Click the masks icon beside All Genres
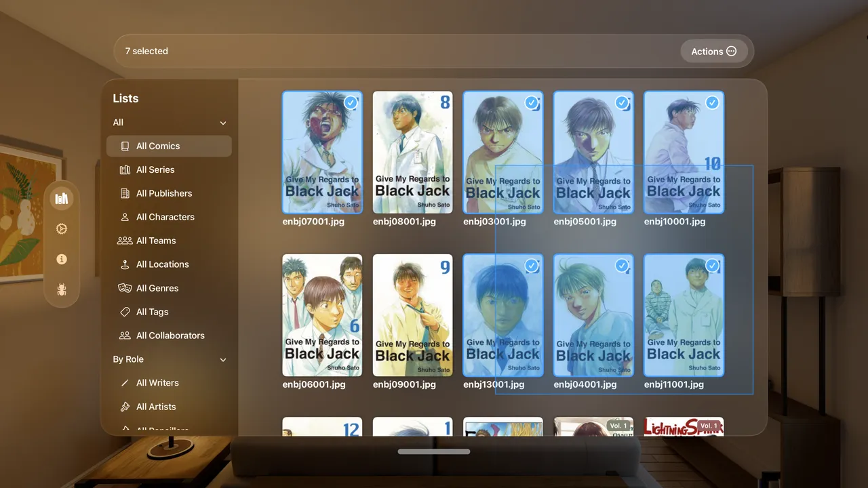 tap(125, 288)
